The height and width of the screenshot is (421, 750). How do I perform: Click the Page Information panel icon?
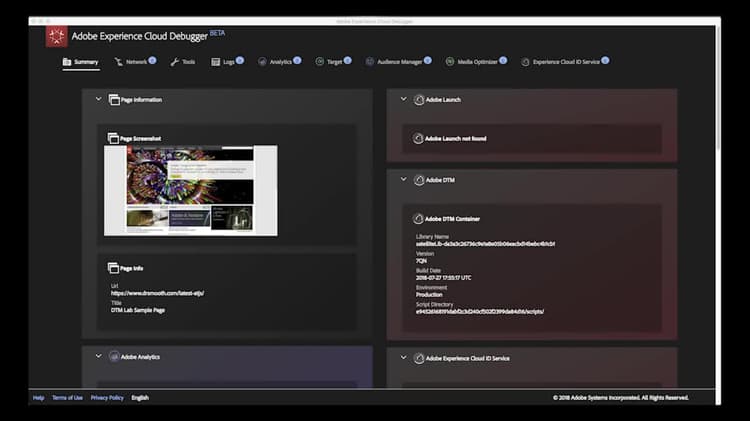114,100
